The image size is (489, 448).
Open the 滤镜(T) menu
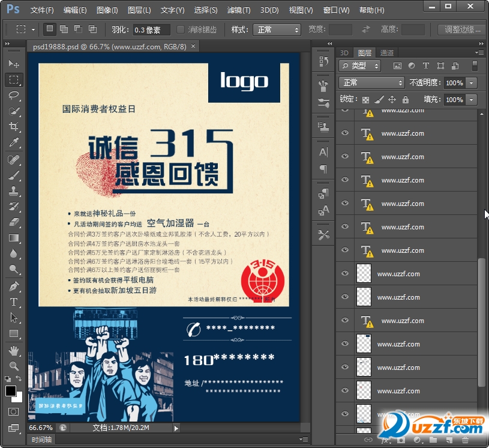[239, 10]
